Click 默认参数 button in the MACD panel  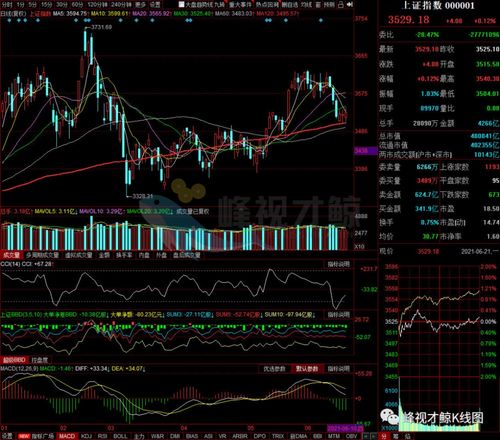click(306, 369)
